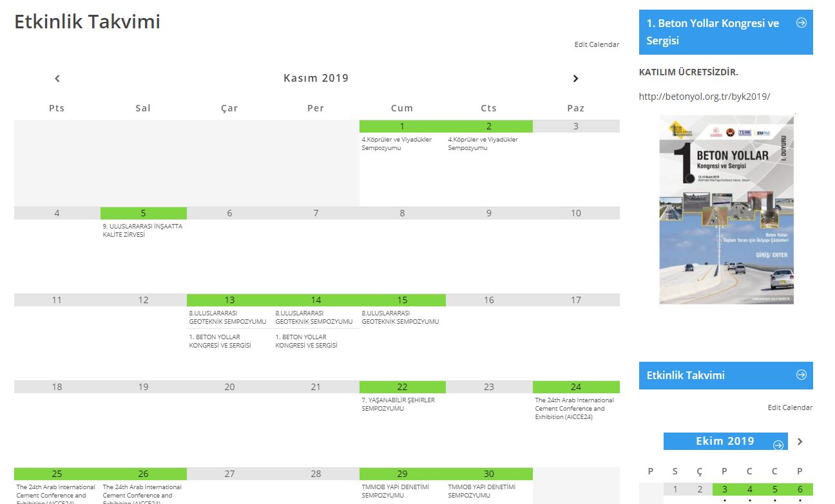Select November 26 day header
835x504 pixels.
point(144,474)
